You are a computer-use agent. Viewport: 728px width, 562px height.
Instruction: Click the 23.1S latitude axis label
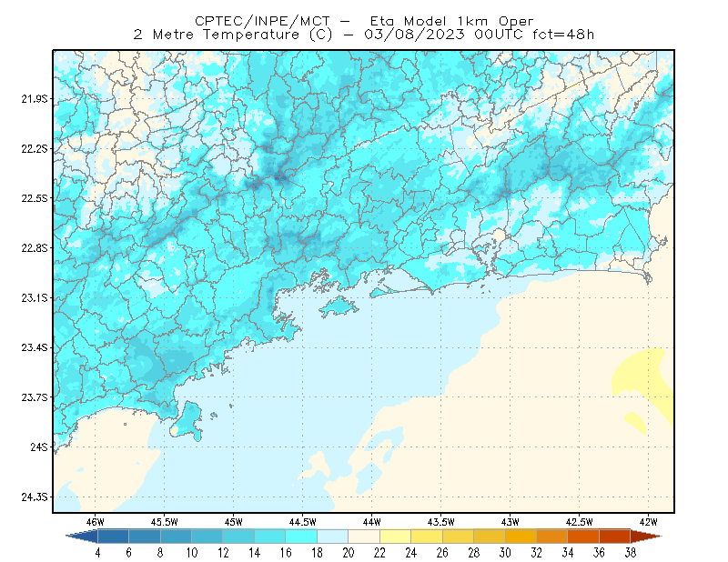tap(35, 298)
